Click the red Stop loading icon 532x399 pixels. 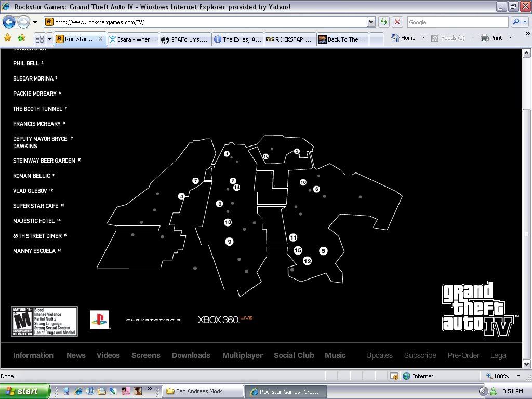tap(397, 22)
